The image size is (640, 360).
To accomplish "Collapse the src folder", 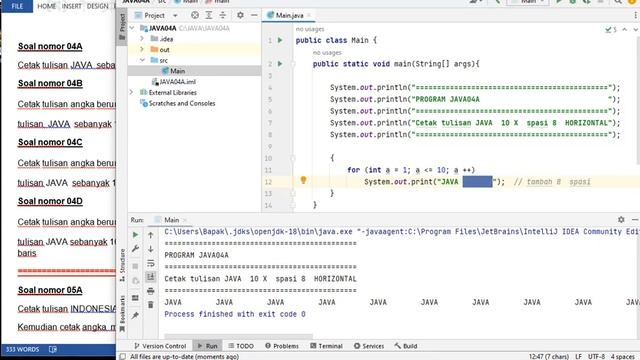I will (142, 60).
